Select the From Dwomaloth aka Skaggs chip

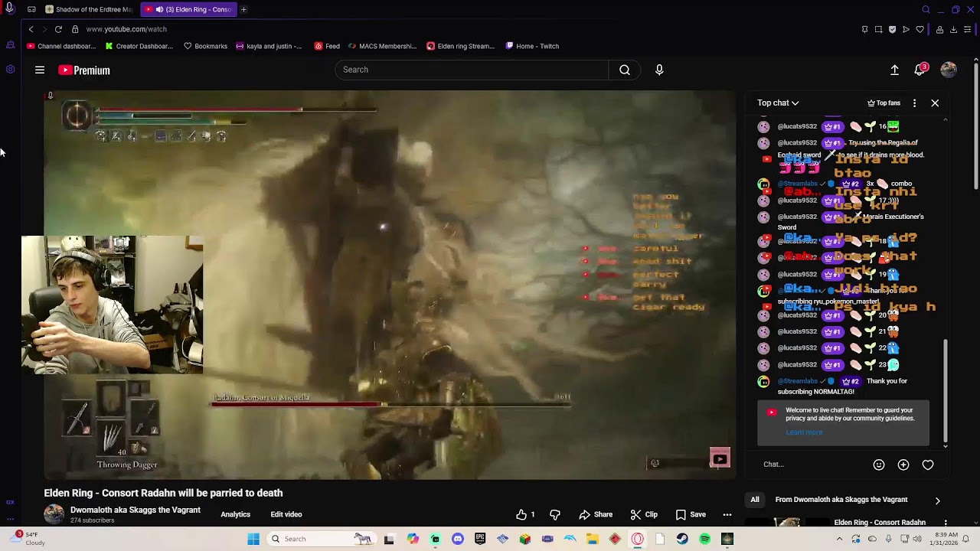(841, 500)
